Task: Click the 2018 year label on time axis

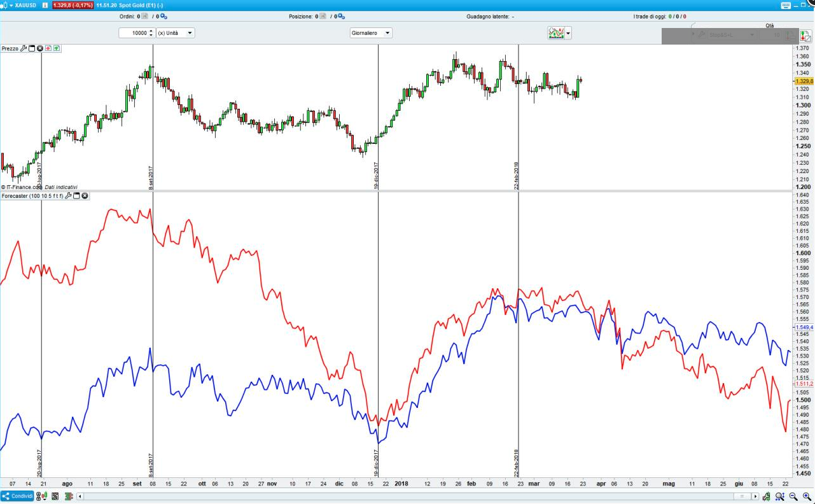Action: click(401, 484)
